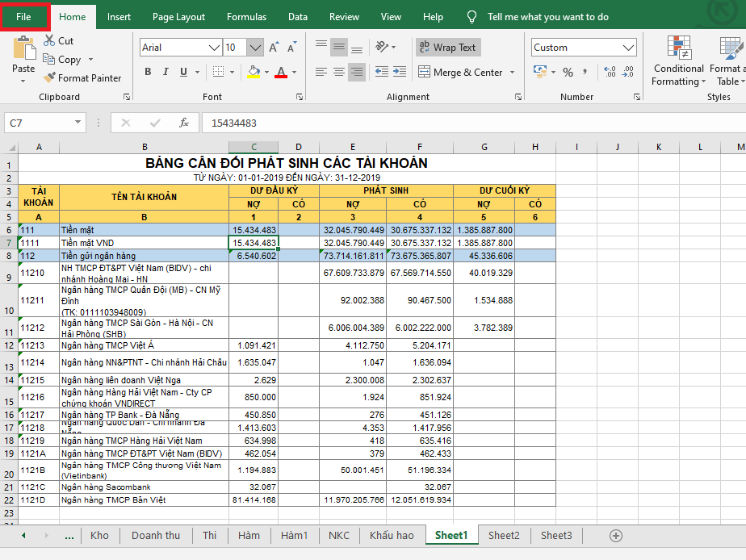This screenshot has height=560, width=746.
Task: Open the Formulas ribbon tab
Action: [246, 16]
